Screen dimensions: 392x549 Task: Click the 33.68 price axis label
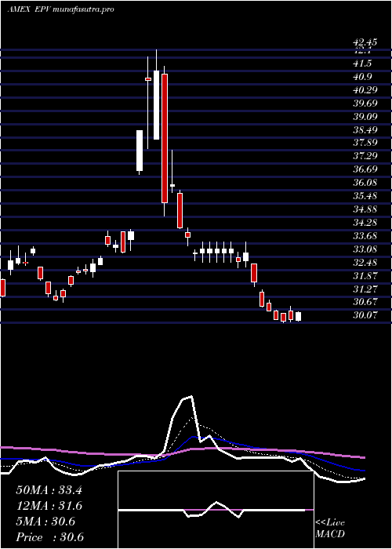(365, 236)
